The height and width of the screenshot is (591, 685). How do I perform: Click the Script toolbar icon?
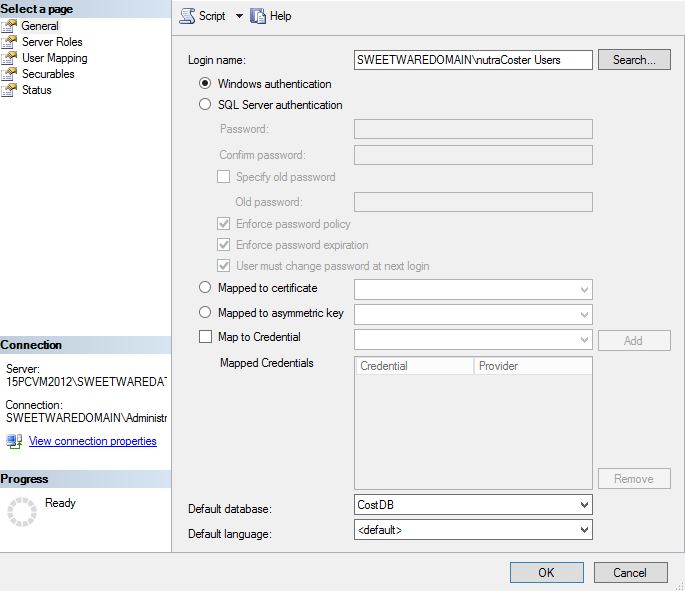tap(187, 16)
